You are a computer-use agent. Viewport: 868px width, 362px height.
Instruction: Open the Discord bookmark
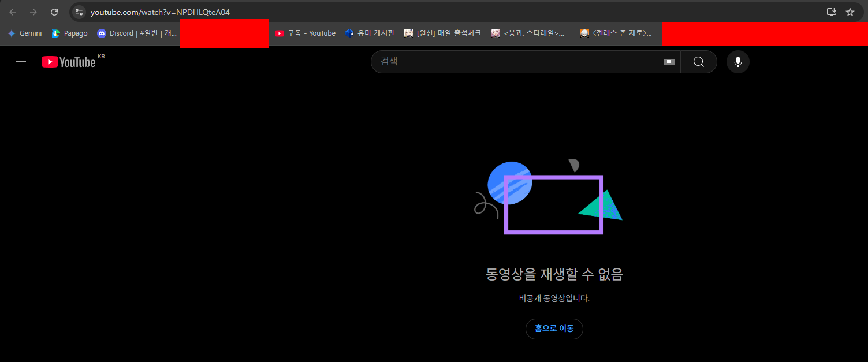(x=137, y=33)
